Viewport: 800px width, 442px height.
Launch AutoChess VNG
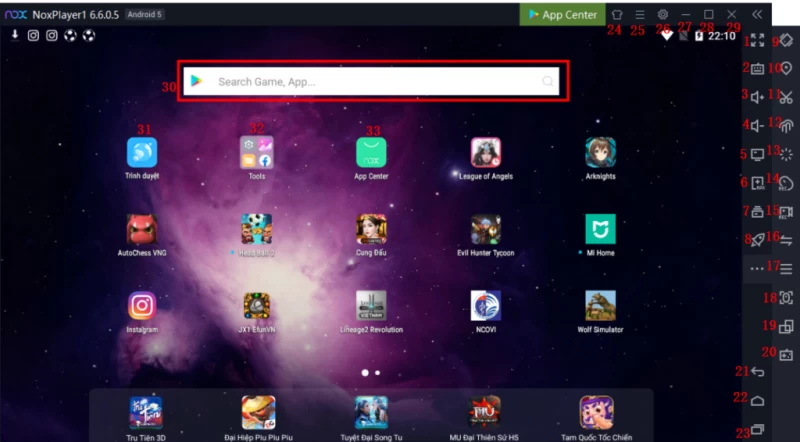[x=142, y=229]
